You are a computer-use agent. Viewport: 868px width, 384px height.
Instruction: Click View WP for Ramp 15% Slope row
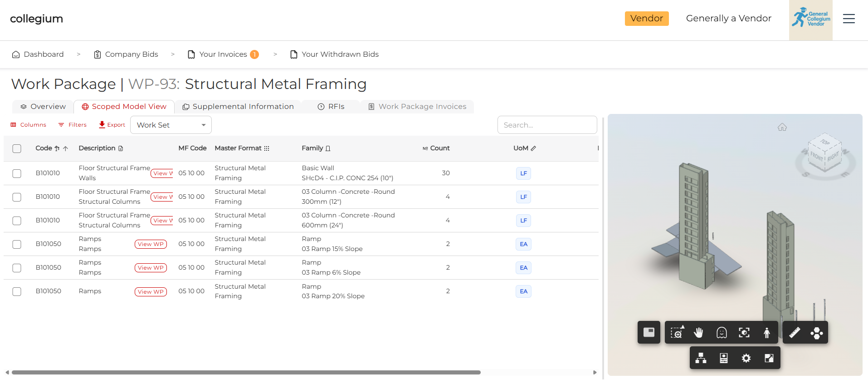[151, 244]
